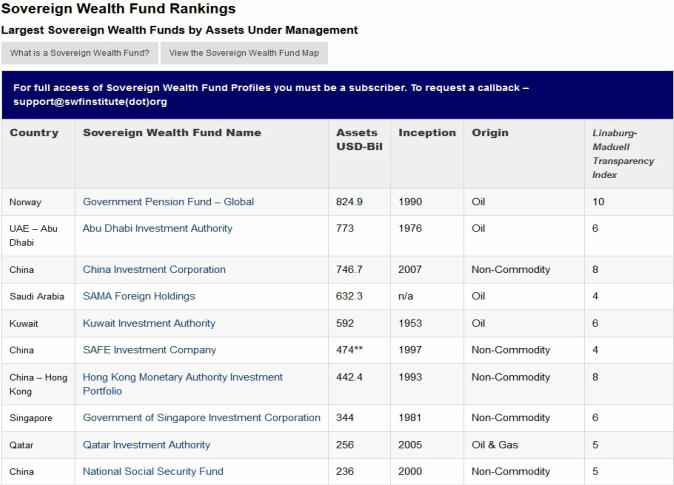Select the Kuwait Investment Authority link
This screenshot has height=485, width=674.
click(x=149, y=324)
